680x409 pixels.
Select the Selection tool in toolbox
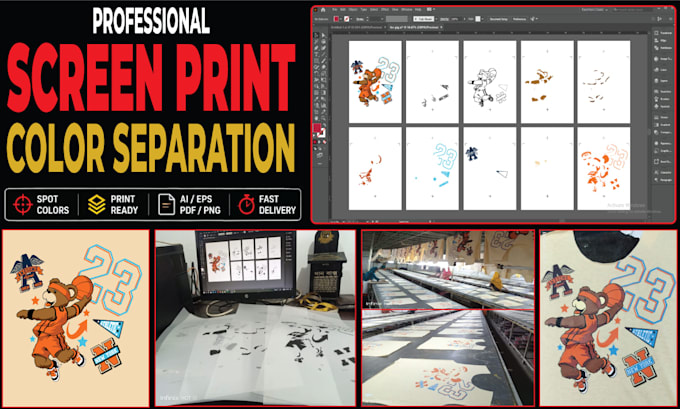[x=317, y=35]
